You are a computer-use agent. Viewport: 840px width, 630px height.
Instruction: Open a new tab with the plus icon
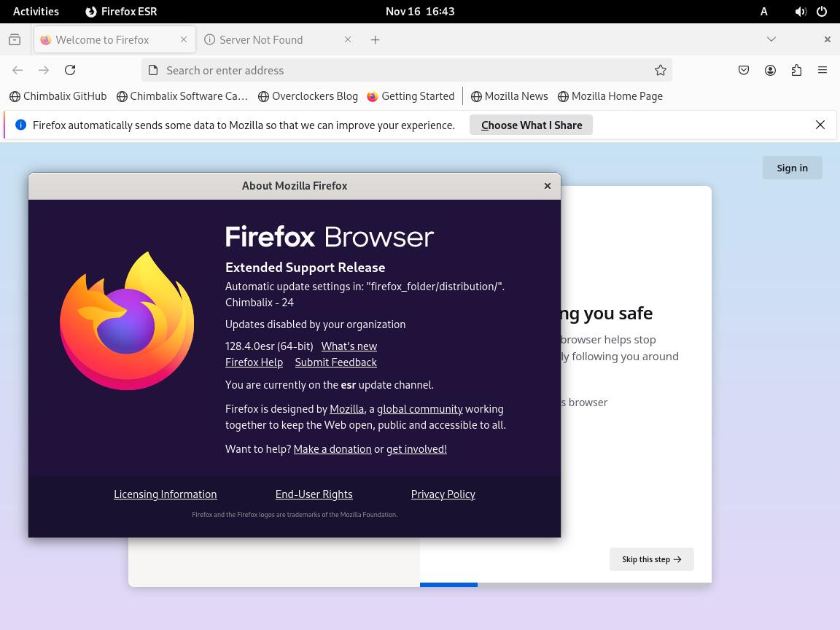(375, 39)
